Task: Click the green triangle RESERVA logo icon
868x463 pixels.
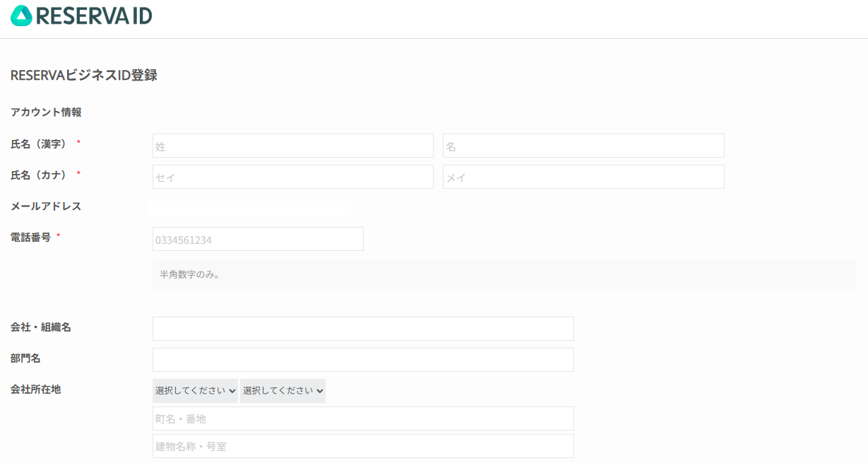Action: pos(21,16)
